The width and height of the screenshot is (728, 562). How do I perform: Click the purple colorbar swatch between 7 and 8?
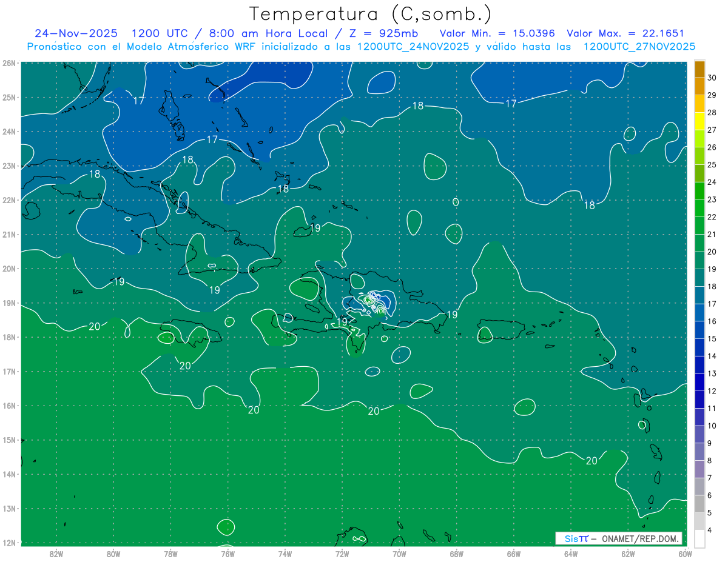pyautogui.click(x=699, y=469)
